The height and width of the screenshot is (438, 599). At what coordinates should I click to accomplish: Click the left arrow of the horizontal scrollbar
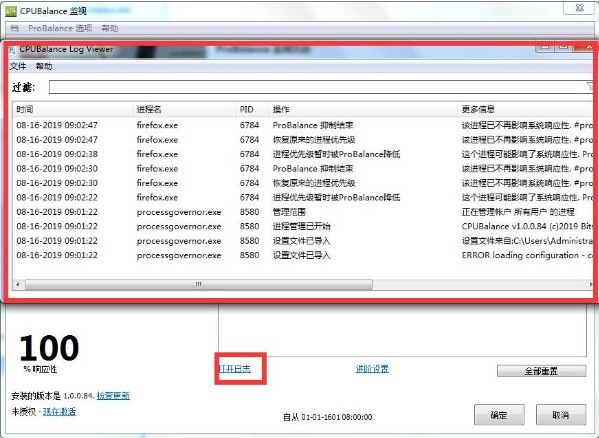tap(18, 284)
